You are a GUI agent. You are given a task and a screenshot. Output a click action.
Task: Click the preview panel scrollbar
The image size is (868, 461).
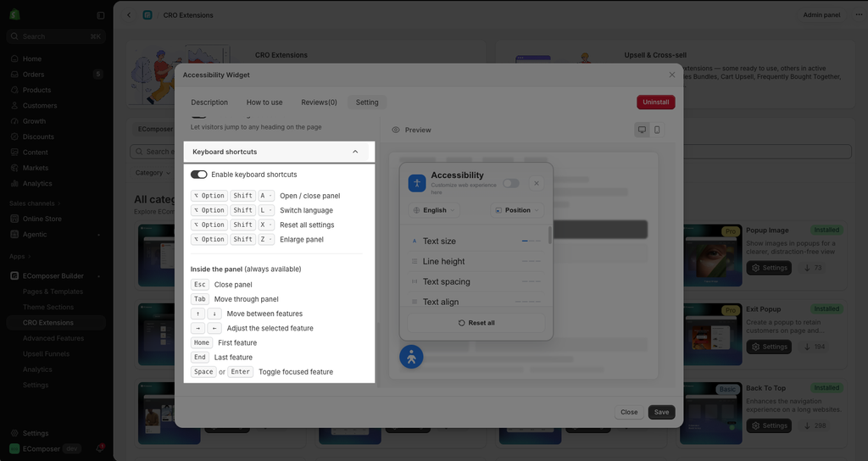click(x=549, y=235)
